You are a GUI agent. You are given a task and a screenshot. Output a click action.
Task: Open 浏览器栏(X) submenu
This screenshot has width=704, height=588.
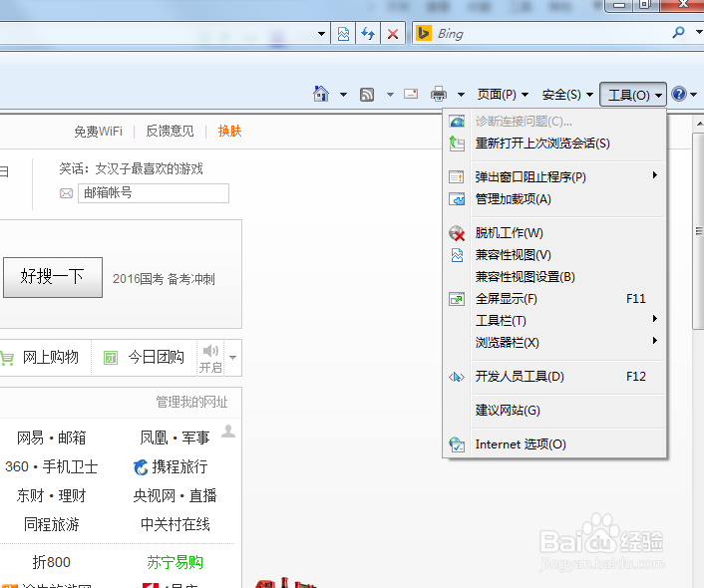click(554, 343)
